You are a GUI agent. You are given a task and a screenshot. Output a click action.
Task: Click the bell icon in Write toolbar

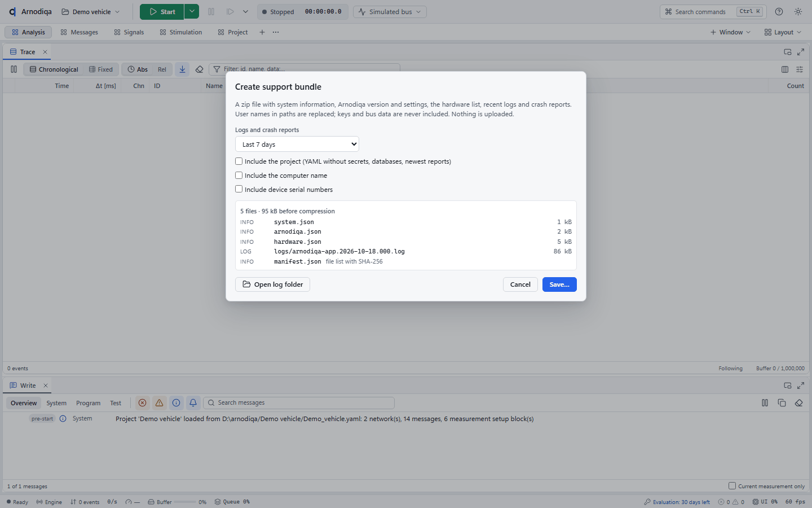tap(193, 403)
